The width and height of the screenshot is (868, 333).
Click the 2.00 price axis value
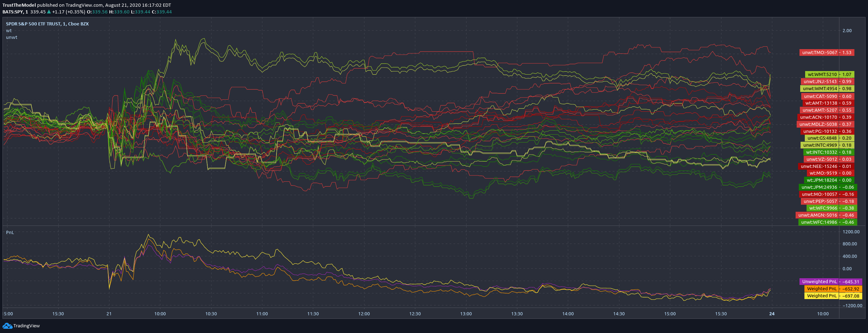pos(847,31)
